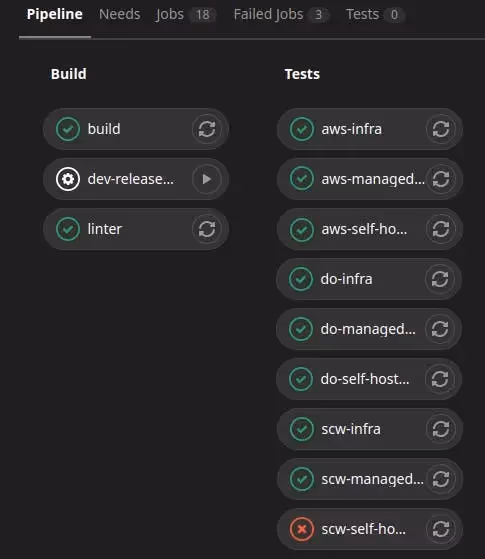Switch to the Needs tab

[119, 15]
